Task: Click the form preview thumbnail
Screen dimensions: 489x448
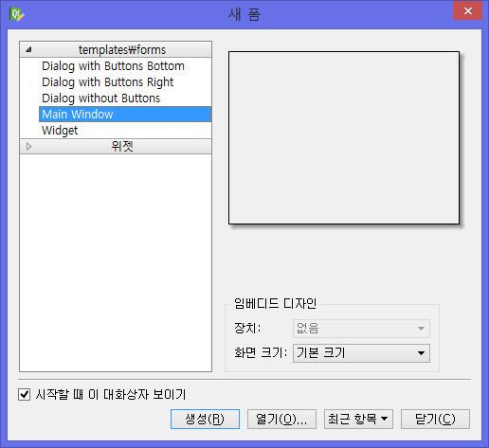Action: click(x=344, y=138)
